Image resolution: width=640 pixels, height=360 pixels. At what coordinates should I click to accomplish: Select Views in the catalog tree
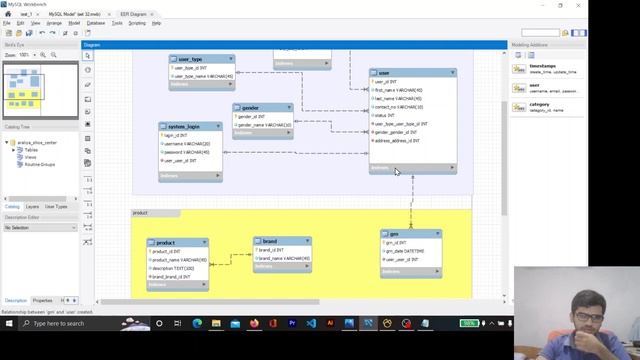[30, 158]
